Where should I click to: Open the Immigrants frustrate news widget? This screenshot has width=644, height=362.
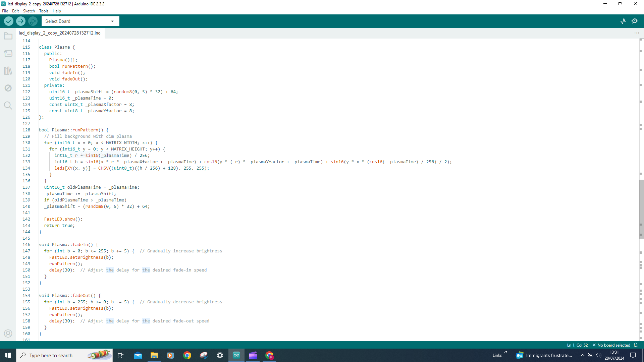pyautogui.click(x=544, y=355)
